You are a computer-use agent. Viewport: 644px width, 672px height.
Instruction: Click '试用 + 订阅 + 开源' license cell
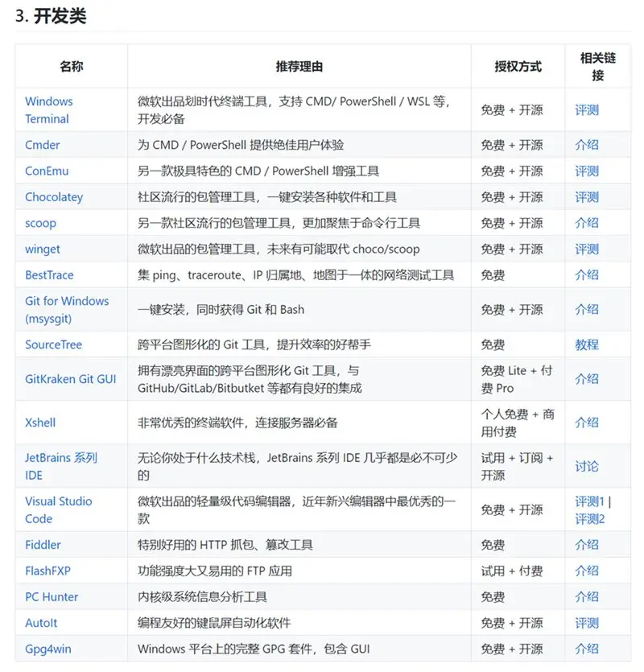517,466
